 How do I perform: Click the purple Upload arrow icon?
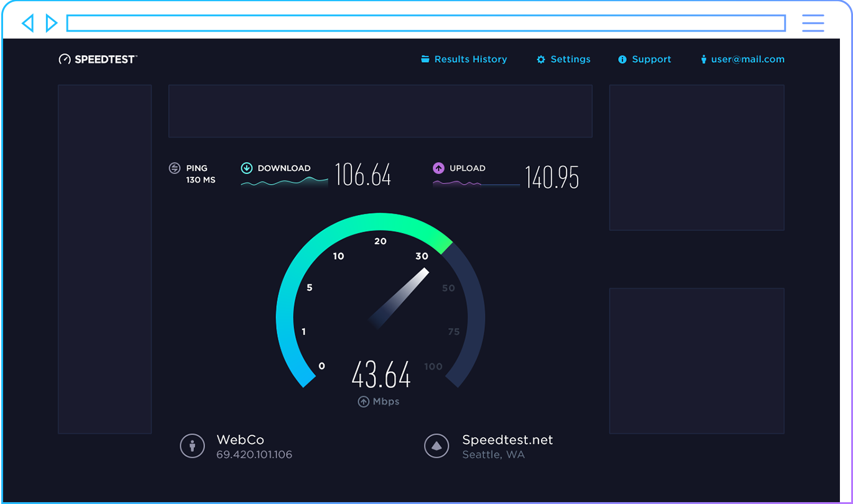pyautogui.click(x=438, y=168)
